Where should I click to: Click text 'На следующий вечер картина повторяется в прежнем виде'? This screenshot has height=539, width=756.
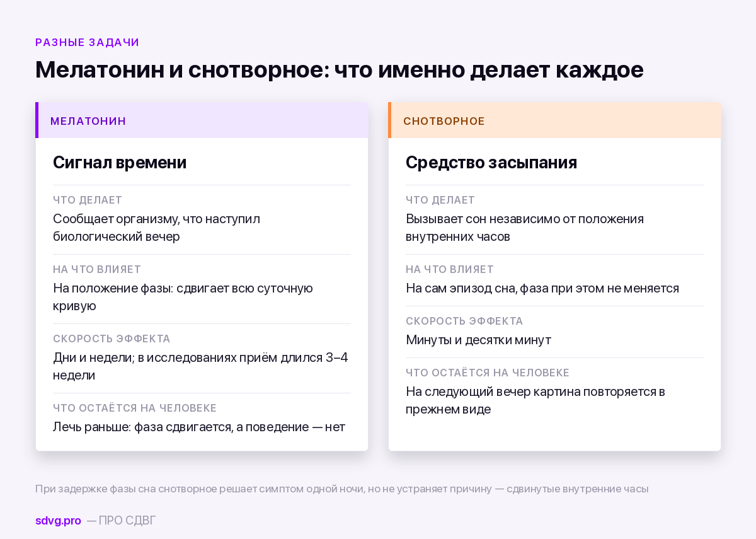(x=535, y=400)
